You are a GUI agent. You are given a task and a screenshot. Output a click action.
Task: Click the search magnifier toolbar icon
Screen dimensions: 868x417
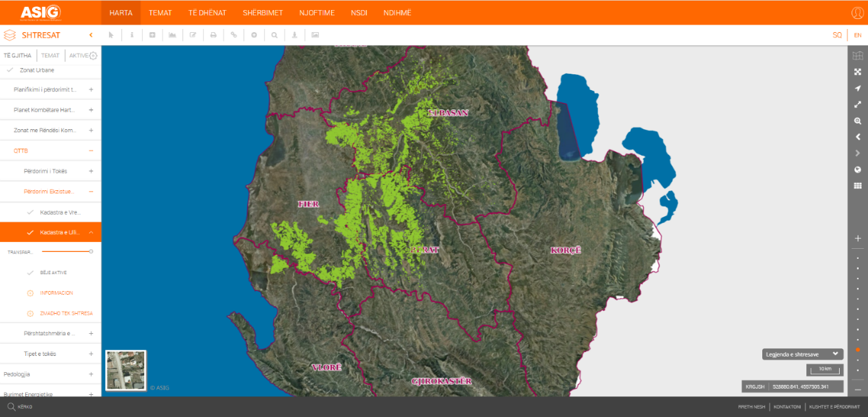click(x=274, y=35)
